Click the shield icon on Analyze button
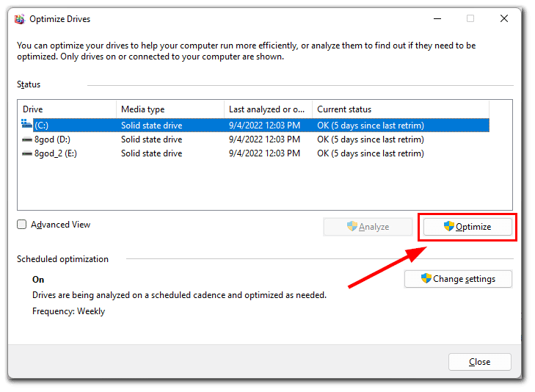This screenshot has width=535, height=392. (352, 226)
